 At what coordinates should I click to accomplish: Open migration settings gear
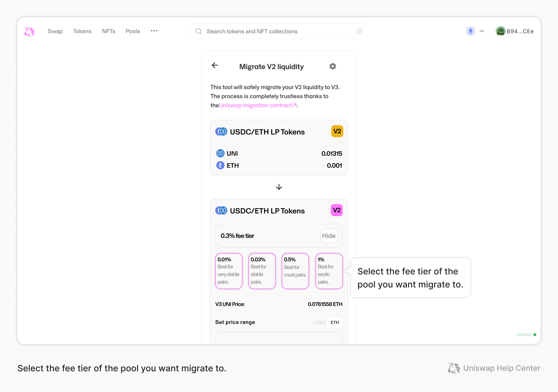tap(333, 66)
